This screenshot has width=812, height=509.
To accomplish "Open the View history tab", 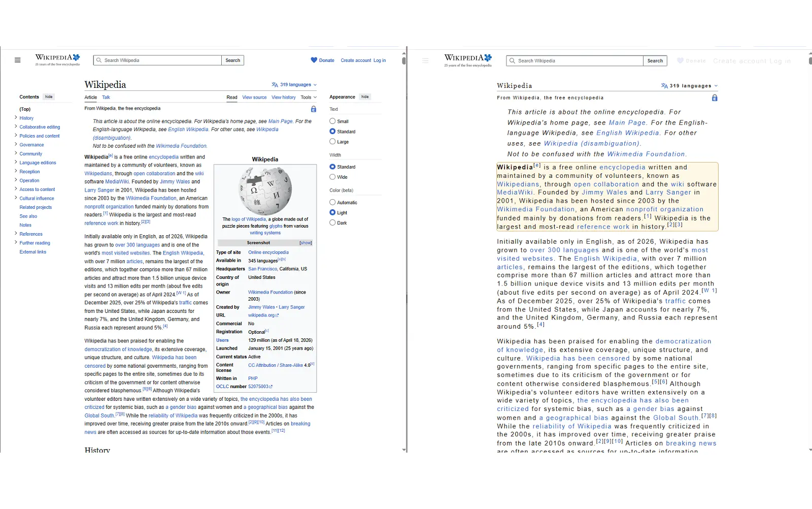I will pos(283,97).
